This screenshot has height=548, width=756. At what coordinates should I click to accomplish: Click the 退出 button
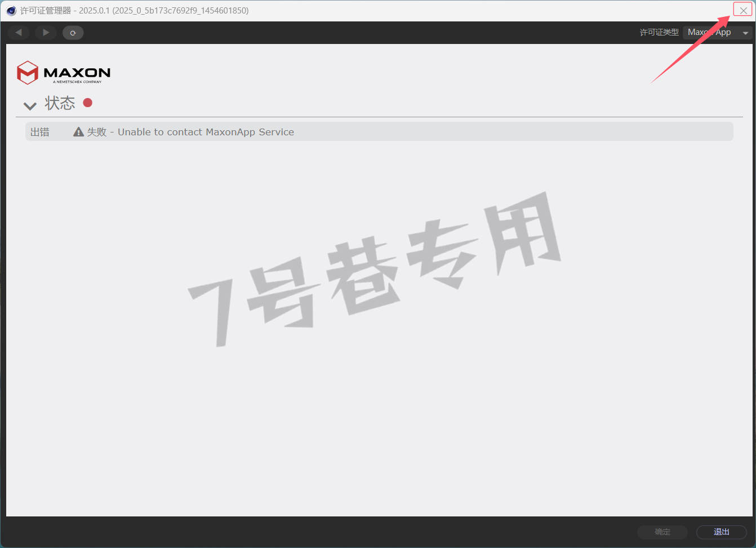[721, 532]
